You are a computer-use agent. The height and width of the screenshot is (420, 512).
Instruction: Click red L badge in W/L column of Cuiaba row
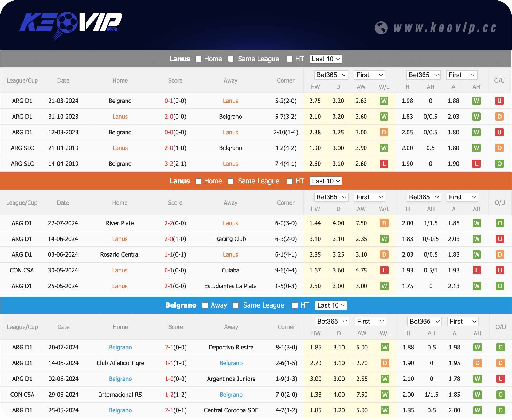coord(384,270)
